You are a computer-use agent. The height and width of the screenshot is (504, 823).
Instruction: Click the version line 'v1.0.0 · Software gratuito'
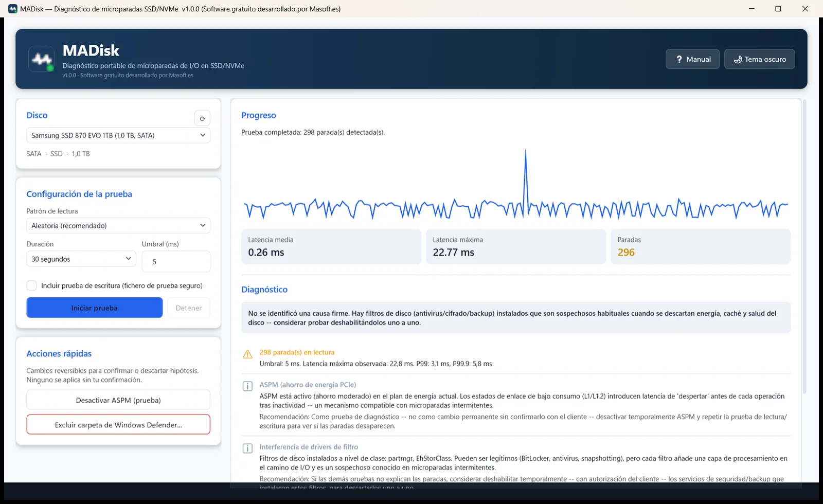point(128,75)
